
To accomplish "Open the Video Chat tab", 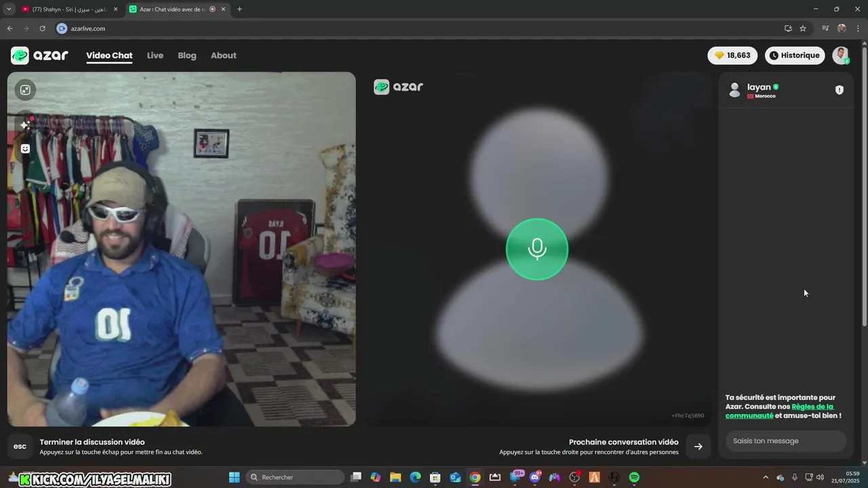I will (109, 56).
